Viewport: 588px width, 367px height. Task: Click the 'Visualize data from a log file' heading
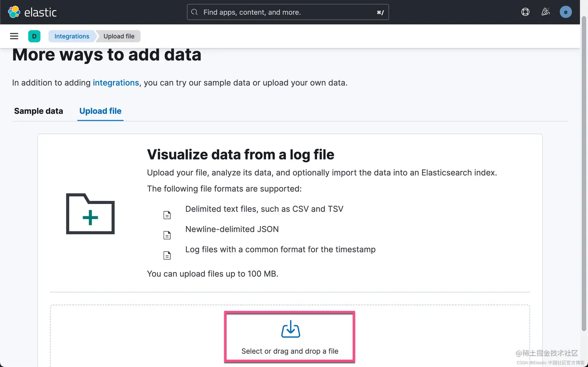(x=240, y=155)
